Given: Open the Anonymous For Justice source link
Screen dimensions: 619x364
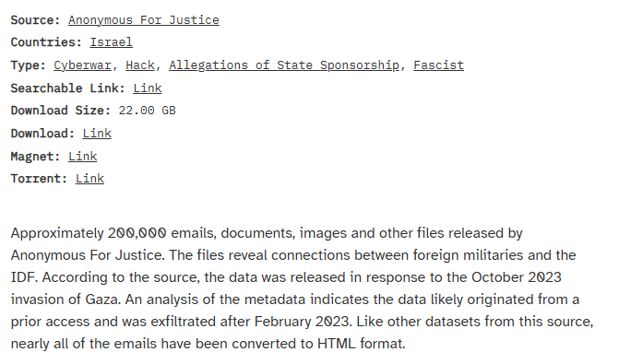Looking at the screenshot, I should tap(144, 20).
